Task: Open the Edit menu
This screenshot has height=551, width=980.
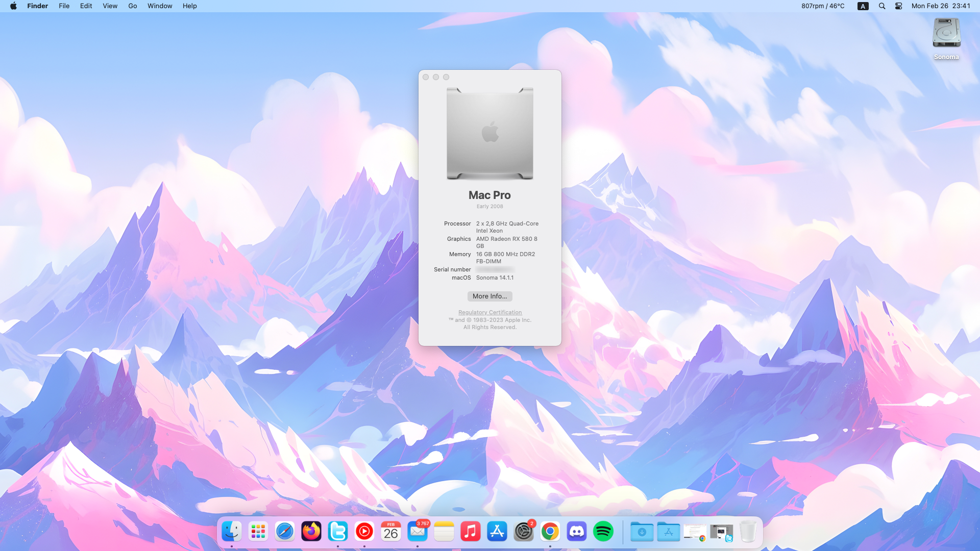Action: 86,6
